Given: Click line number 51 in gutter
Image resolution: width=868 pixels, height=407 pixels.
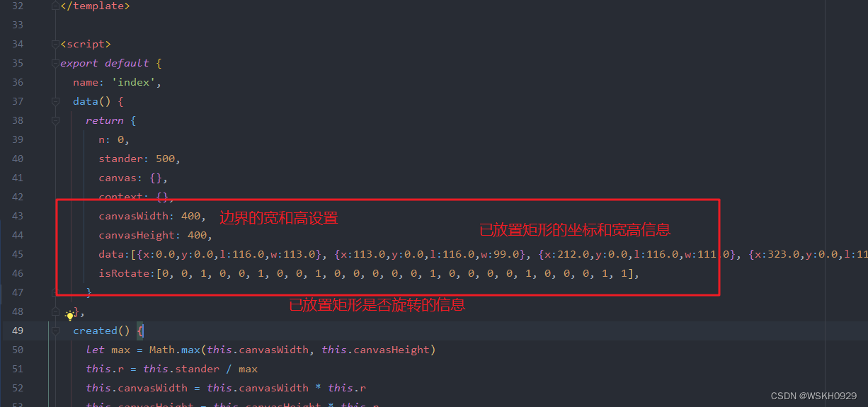Looking at the screenshot, I should (x=17, y=369).
